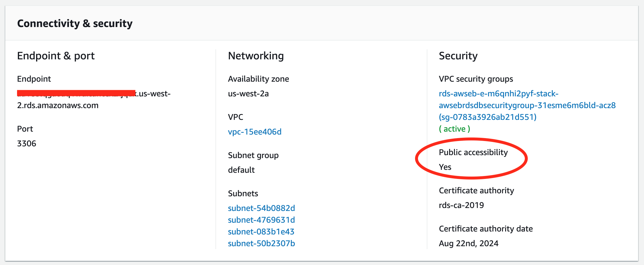The height and width of the screenshot is (265, 644).
Task: Click the Subnets label
Action: (x=243, y=193)
